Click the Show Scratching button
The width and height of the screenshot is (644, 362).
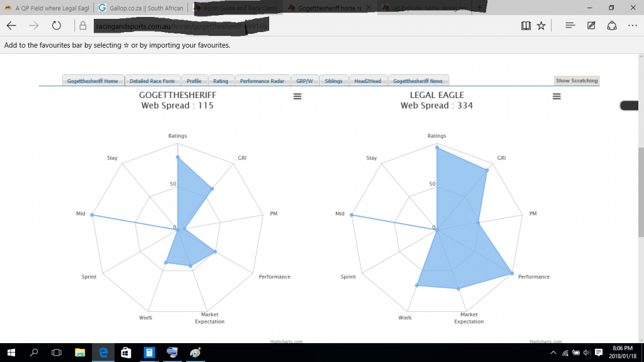[576, 81]
